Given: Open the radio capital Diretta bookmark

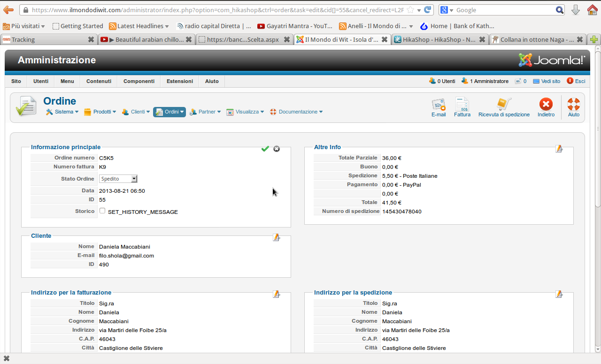Looking at the screenshot, I should click(x=214, y=26).
